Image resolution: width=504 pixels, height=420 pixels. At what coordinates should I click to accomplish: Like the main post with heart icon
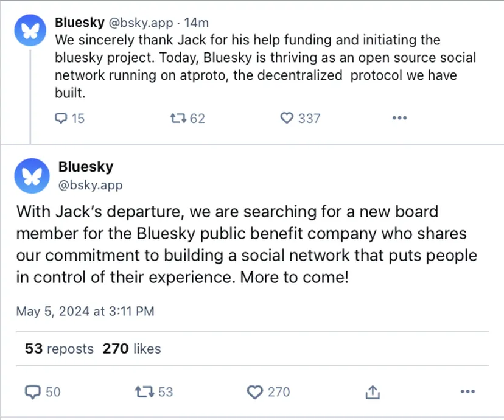[x=255, y=392]
